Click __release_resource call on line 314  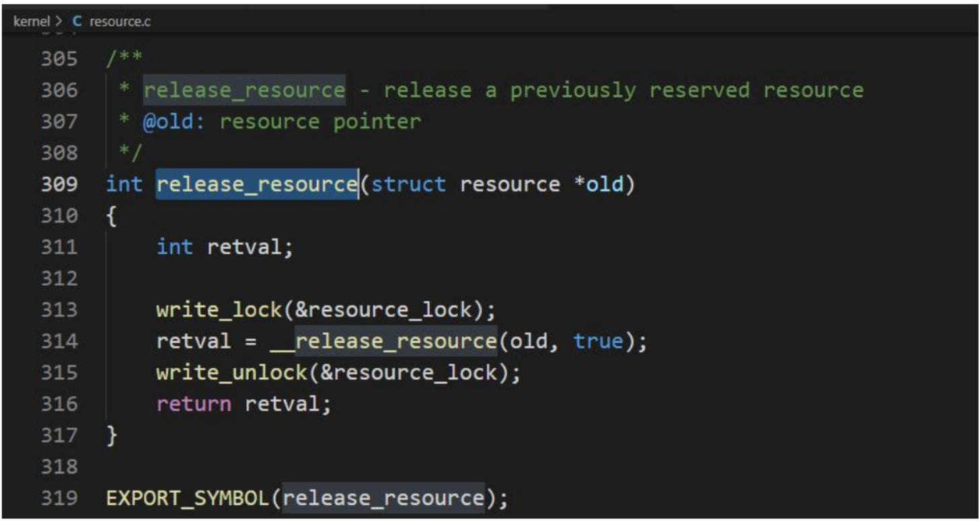[383, 342]
